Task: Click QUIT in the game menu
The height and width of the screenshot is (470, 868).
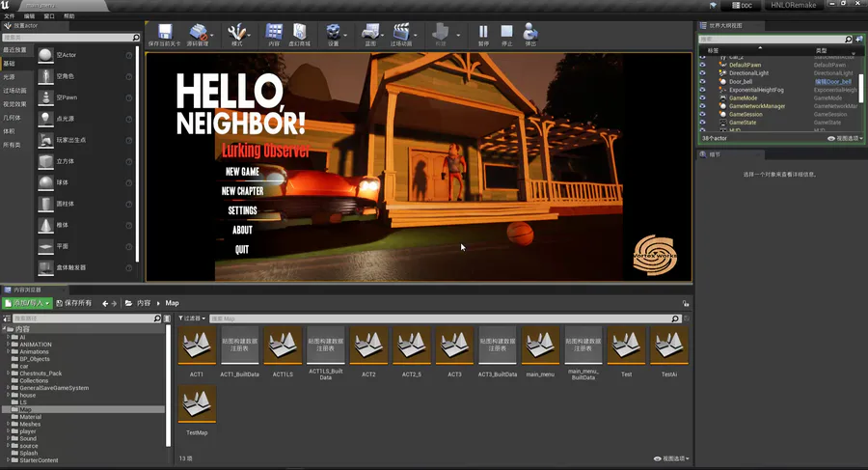Action: coord(242,249)
